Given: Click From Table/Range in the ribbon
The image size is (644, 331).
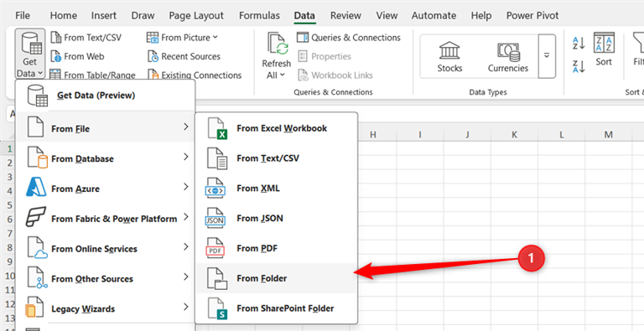Looking at the screenshot, I should 92,75.
